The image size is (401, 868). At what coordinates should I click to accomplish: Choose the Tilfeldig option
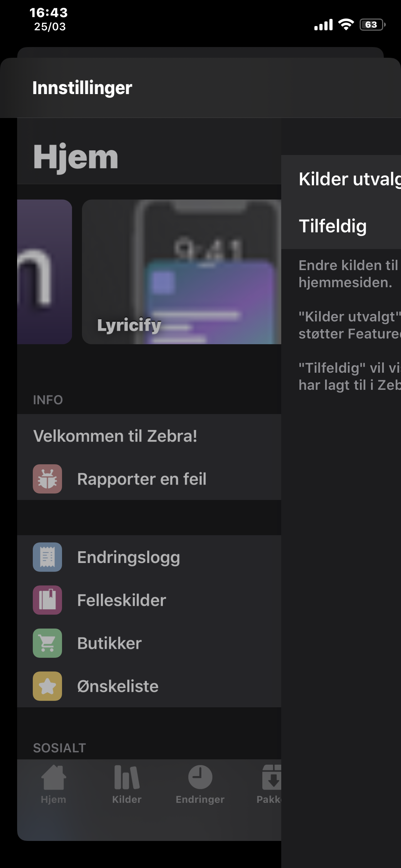(341, 226)
